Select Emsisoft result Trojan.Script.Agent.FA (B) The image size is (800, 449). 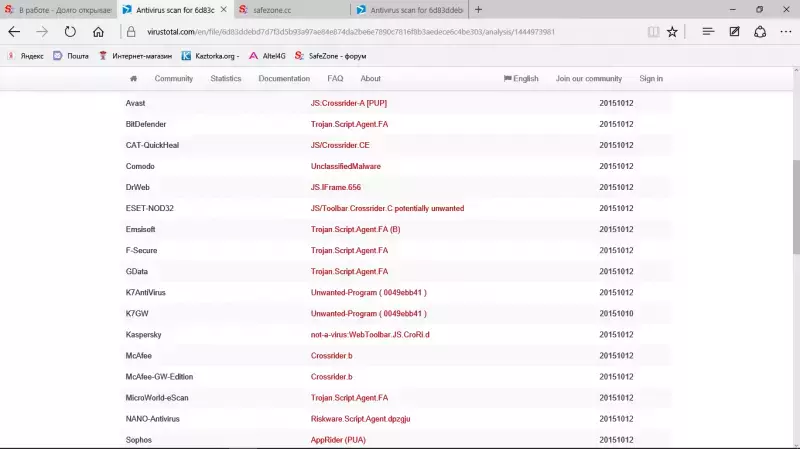356,229
